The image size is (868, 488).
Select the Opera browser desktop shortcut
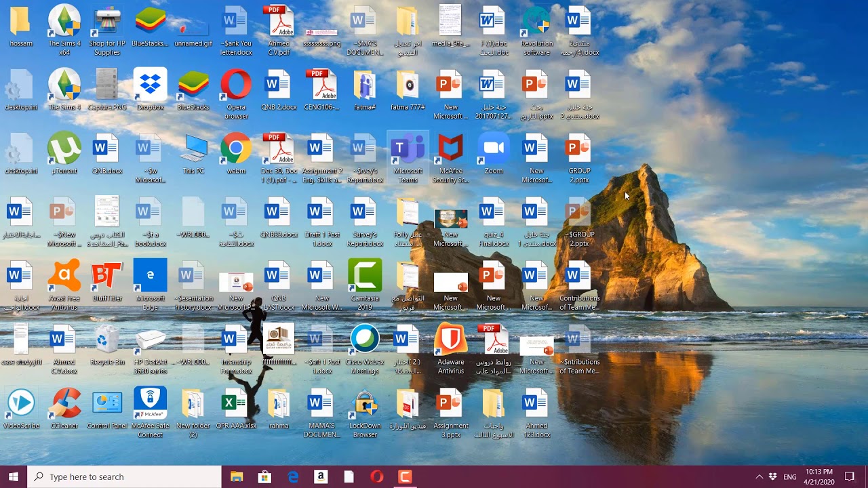click(236, 94)
